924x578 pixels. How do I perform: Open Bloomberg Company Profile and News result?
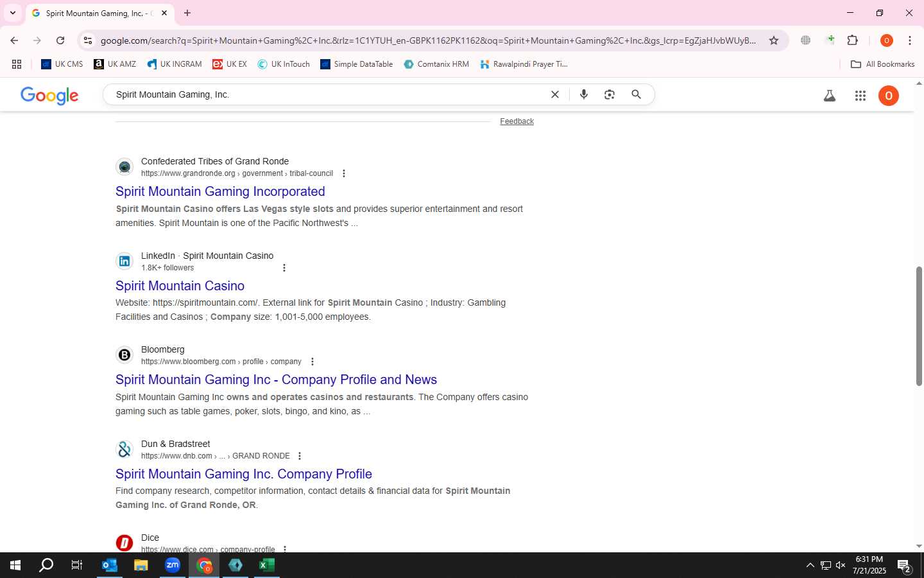(276, 380)
